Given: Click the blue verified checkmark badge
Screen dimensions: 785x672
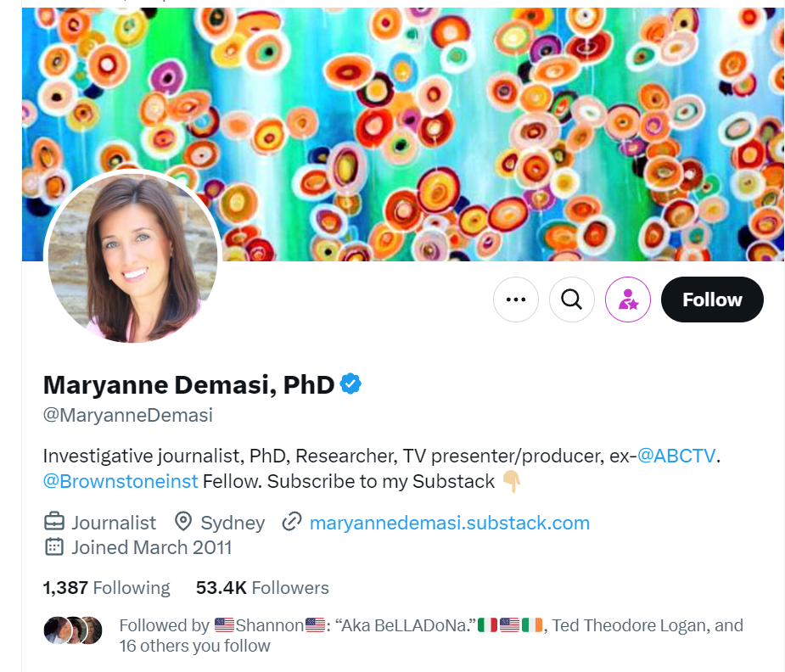Looking at the screenshot, I should pos(350,384).
